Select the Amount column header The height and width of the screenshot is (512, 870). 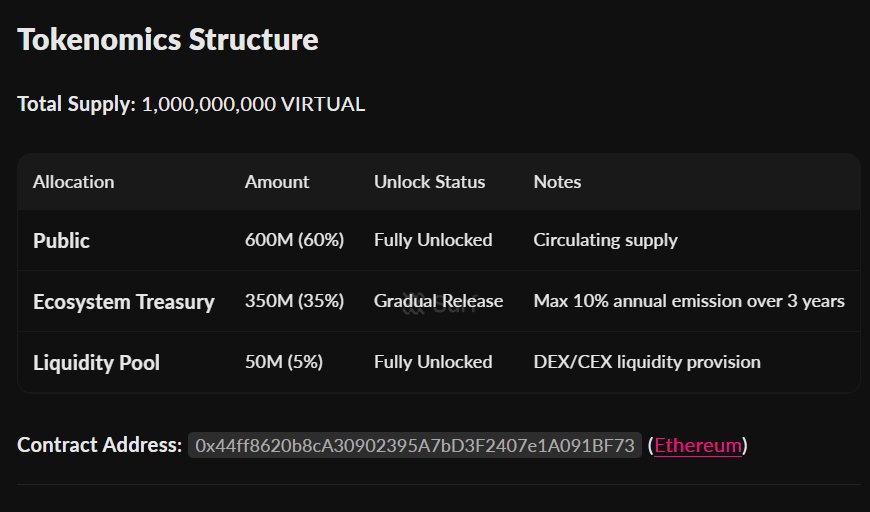coord(277,182)
